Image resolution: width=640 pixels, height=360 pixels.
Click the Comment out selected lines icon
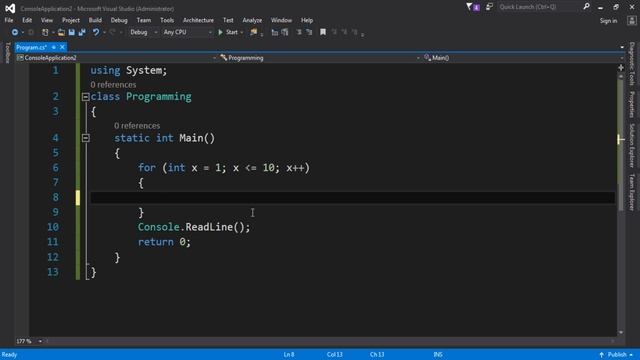[275, 32]
